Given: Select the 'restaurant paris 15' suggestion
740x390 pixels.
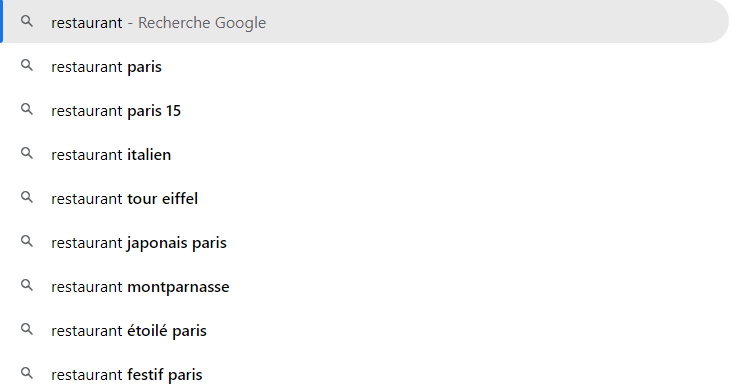Looking at the screenshot, I should pyautogui.click(x=116, y=111).
